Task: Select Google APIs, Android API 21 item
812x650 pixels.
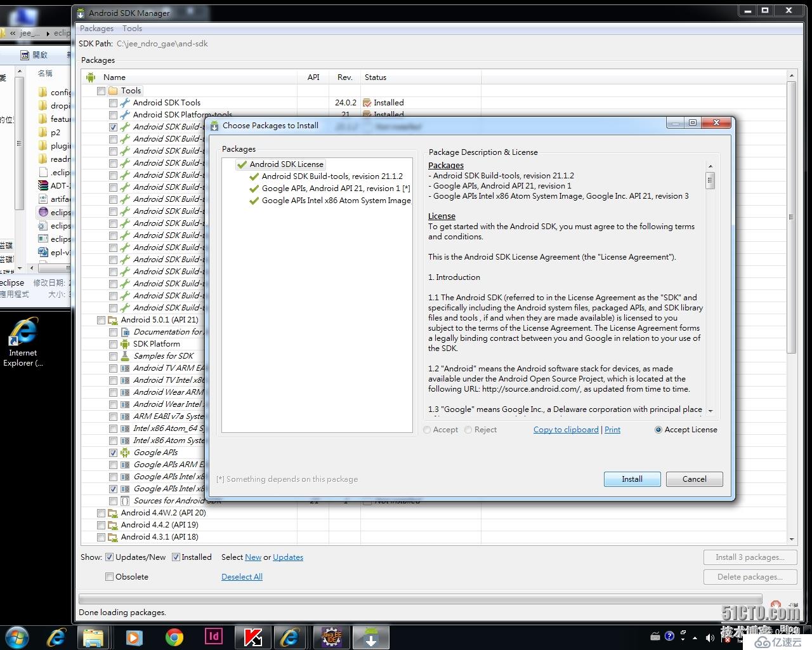Action: click(x=336, y=189)
